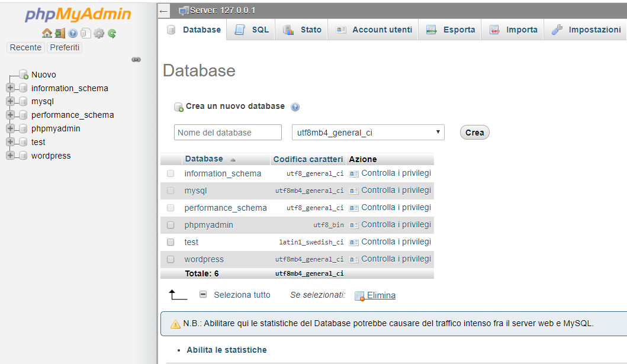Toggle the Seleziona tutto checkbox
The height and width of the screenshot is (364, 627).
point(203,295)
